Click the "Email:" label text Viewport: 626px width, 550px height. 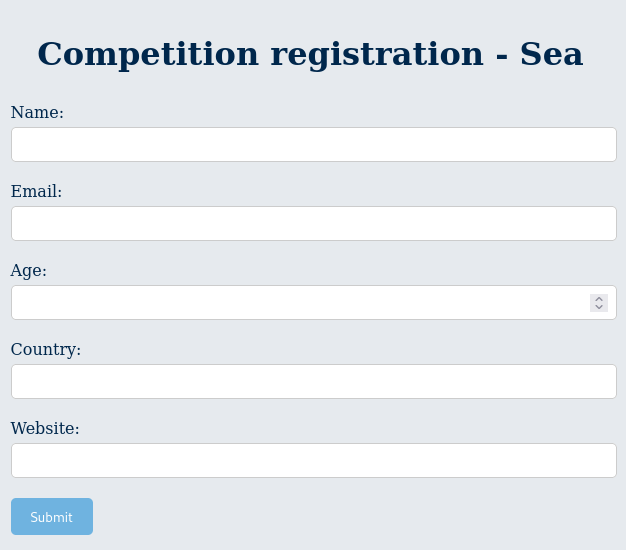[x=36, y=192]
